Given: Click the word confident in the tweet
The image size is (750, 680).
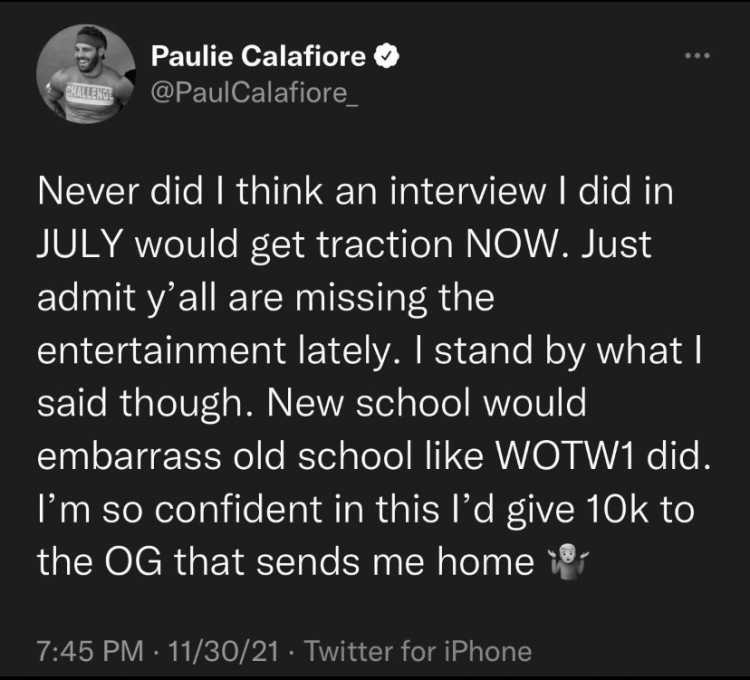Looking at the screenshot, I should [238, 508].
